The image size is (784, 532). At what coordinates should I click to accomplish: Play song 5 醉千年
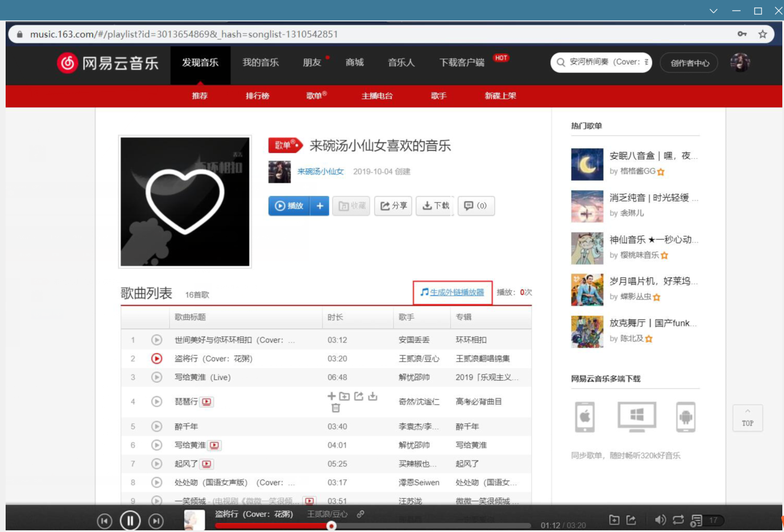click(x=157, y=426)
